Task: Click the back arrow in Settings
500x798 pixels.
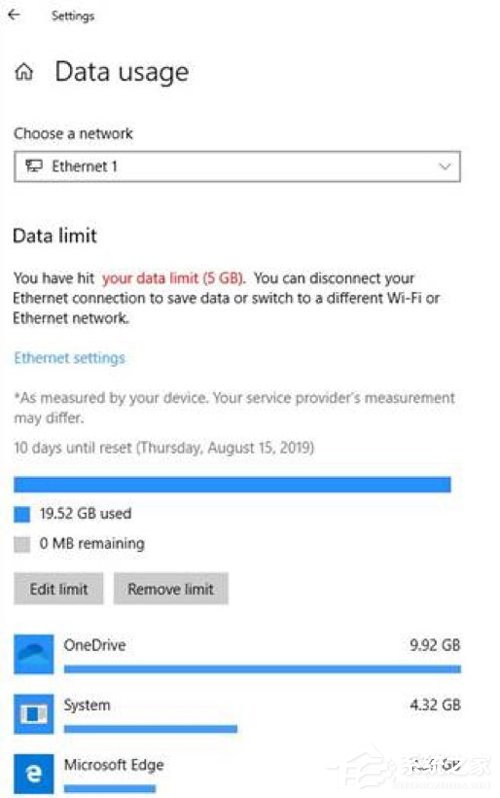Action: (x=14, y=15)
